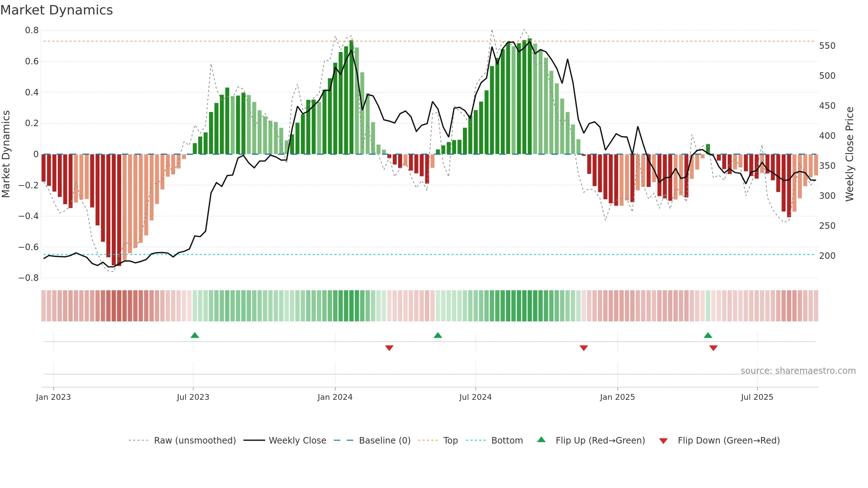
Task: Click the 0.4 left axis tick label
Action: coord(32,93)
